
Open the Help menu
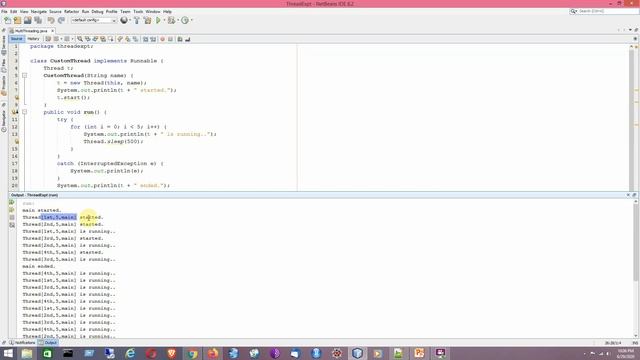click(x=167, y=12)
